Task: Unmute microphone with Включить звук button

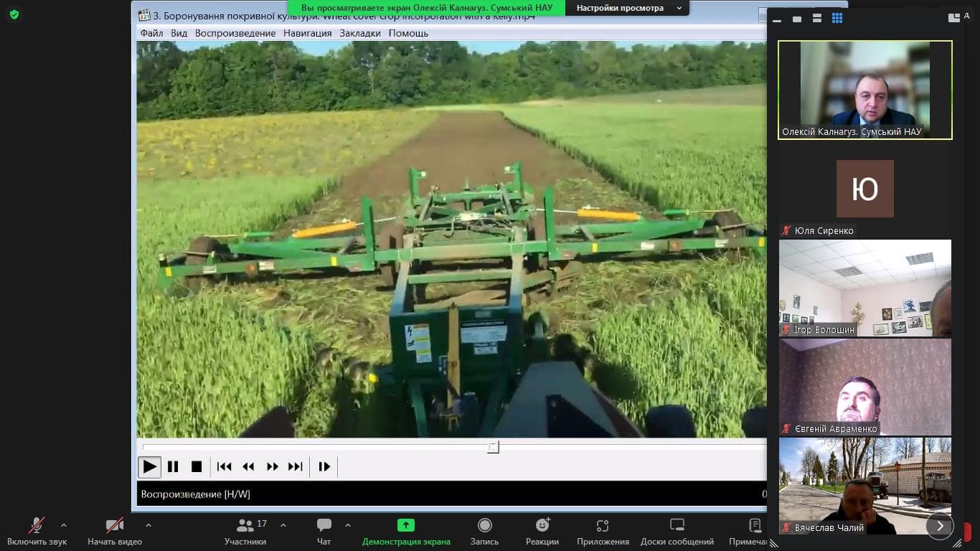Action: point(37,531)
